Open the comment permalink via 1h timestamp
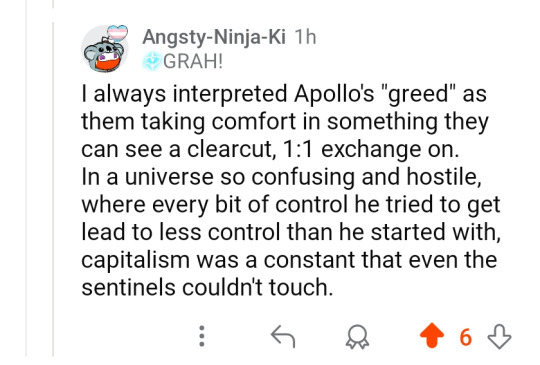This screenshot has width=540, height=365. 305,36
